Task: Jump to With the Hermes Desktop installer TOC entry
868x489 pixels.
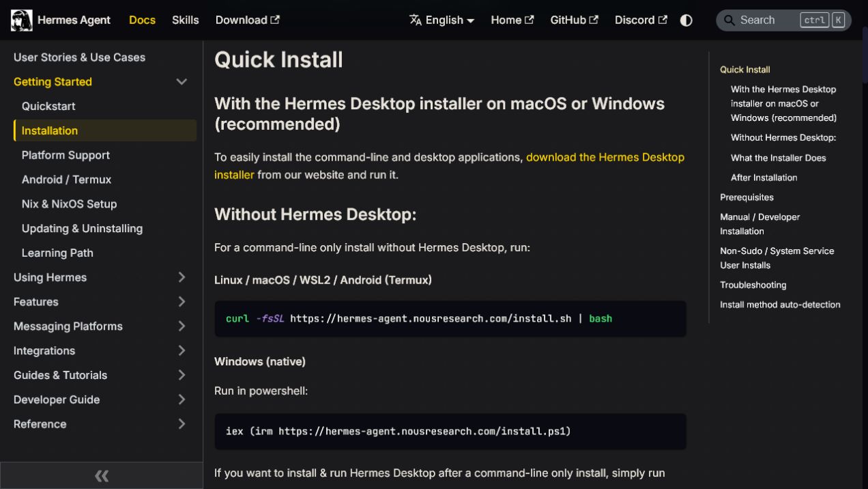Action: (x=783, y=104)
